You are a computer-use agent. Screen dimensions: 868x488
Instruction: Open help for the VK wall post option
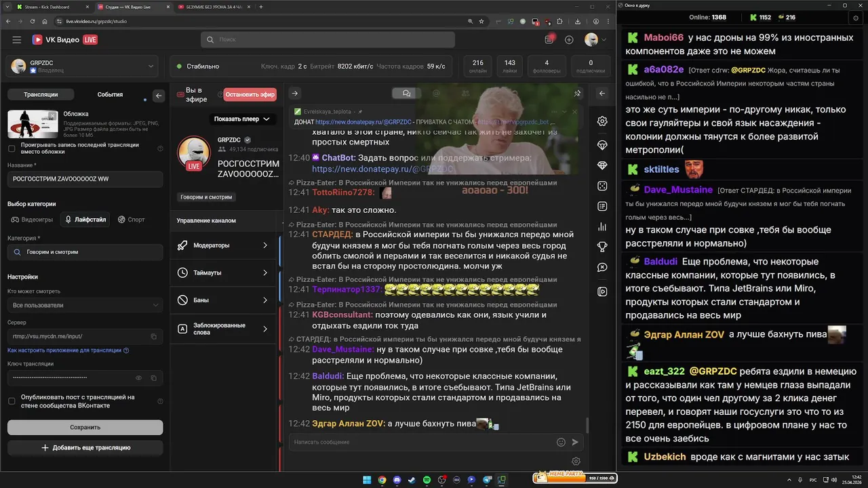point(160,401)
